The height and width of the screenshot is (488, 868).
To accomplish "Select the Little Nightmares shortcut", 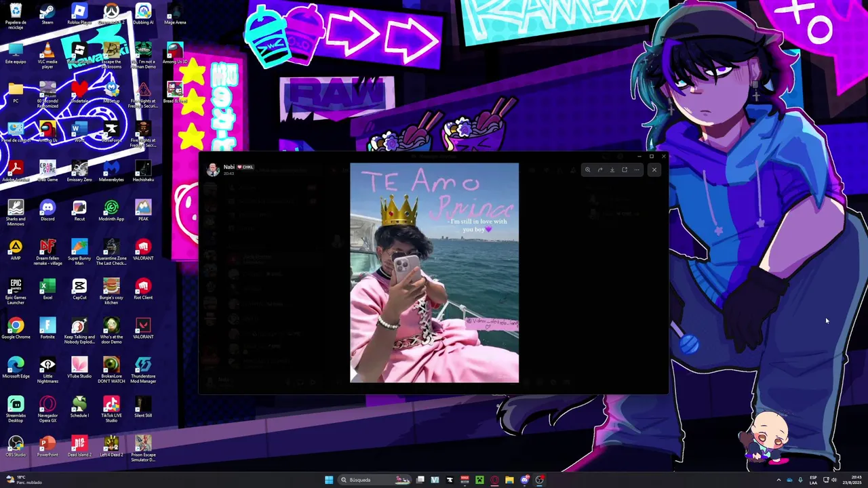I will tap(47, 370).
